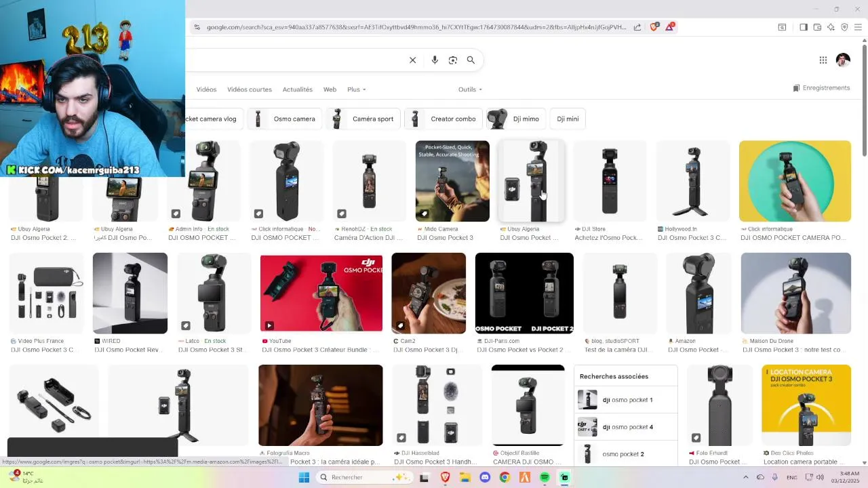
Task: Open File Explorer from the taskbar
Action: click(465, 477)
